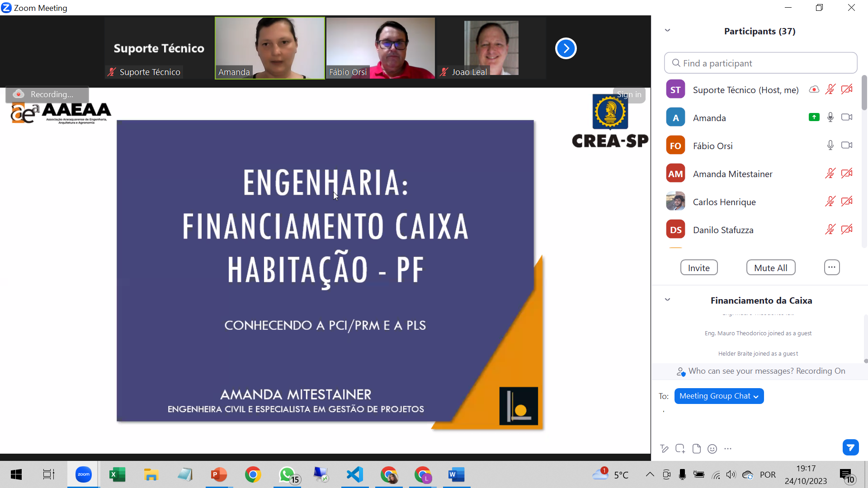868x488 pixels.
Task: Click the 'Who can see your messages' icon
Action: pos(681,371)
